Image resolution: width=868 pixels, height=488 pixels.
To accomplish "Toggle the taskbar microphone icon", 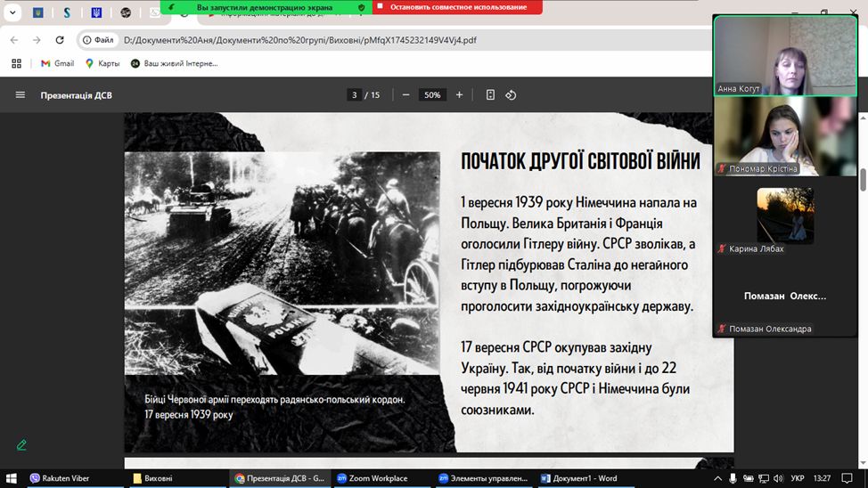I will click(x=733, y=478).
